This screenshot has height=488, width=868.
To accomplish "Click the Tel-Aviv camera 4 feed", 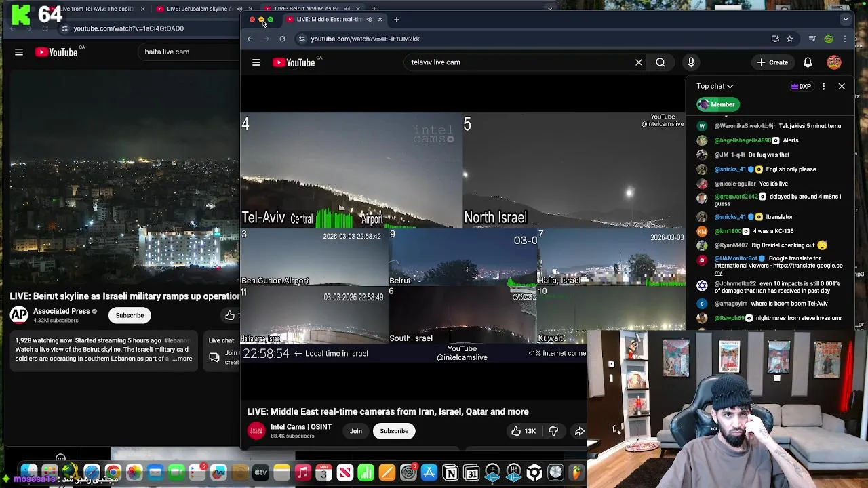I will click(x=352, y=170).
